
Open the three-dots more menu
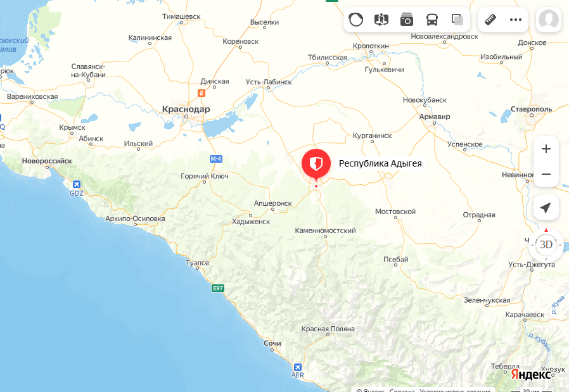pyautogui.click(x=516, y=20)
